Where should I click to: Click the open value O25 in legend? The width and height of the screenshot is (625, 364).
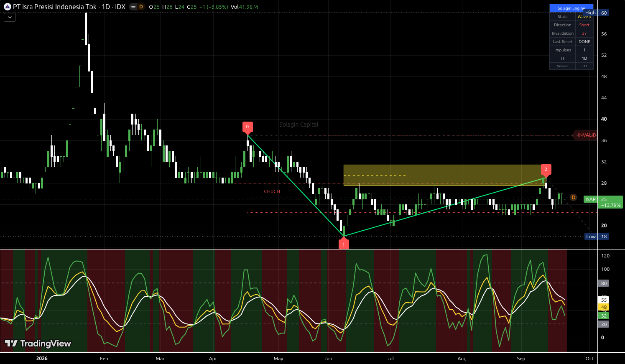(x=154, y=7)
